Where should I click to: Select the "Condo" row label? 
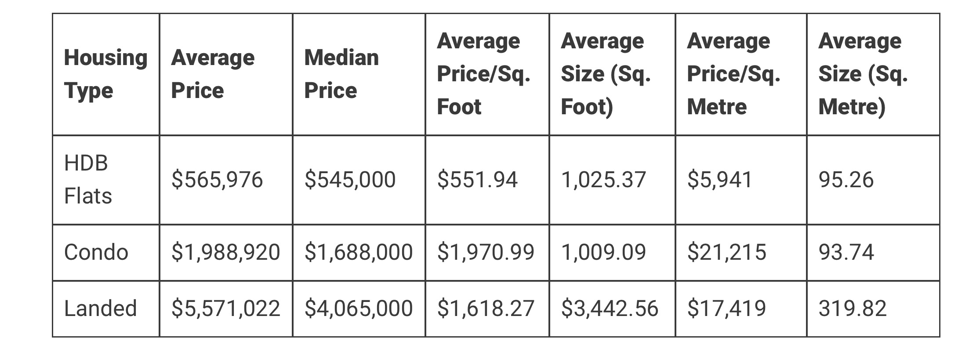coord(96,252)
